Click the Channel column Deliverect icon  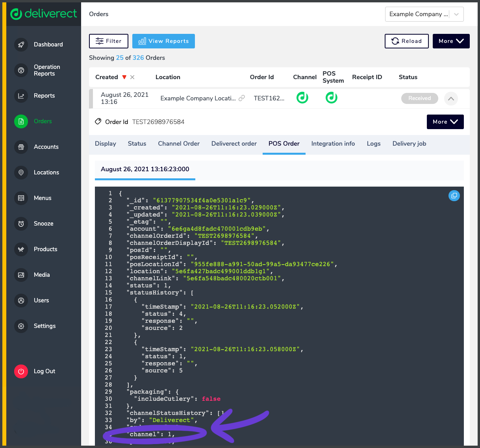pos(302,98)
